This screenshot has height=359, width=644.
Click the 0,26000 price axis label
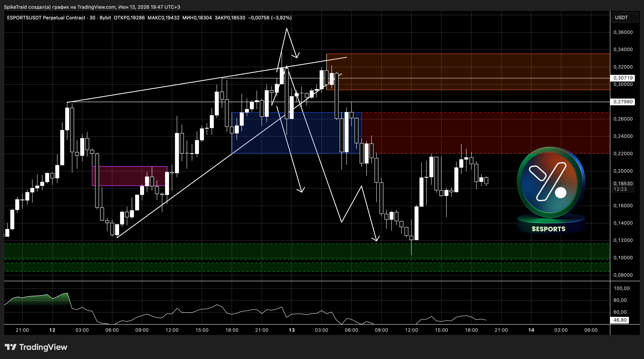tap(623, 119)
